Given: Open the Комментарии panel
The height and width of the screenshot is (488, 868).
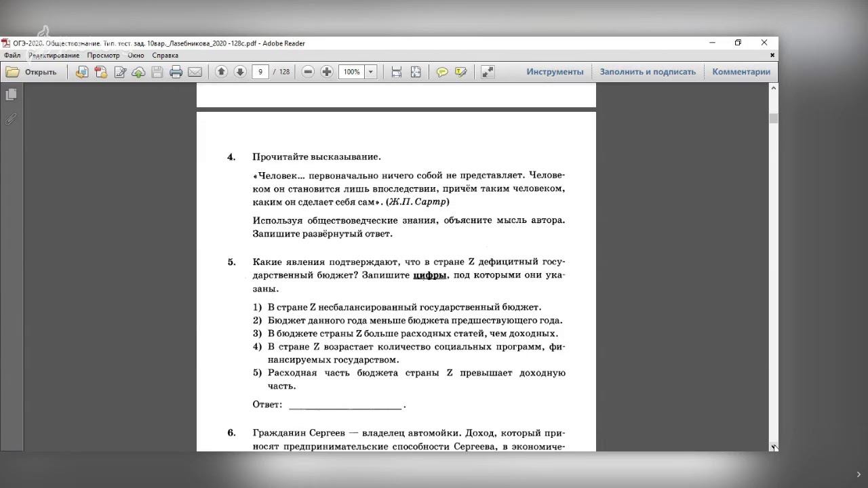Looking at the screenshot, I should tap(741, 72).
